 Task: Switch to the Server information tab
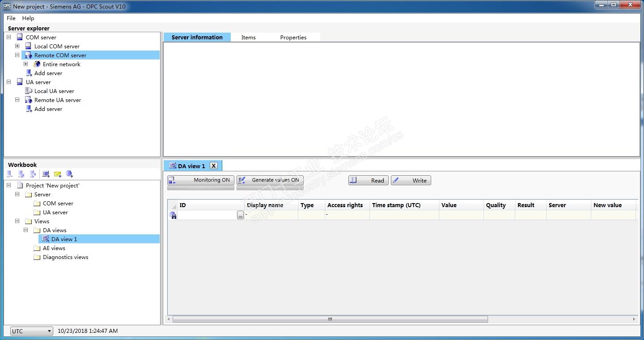pyautogui.click(x=197, y=37)
